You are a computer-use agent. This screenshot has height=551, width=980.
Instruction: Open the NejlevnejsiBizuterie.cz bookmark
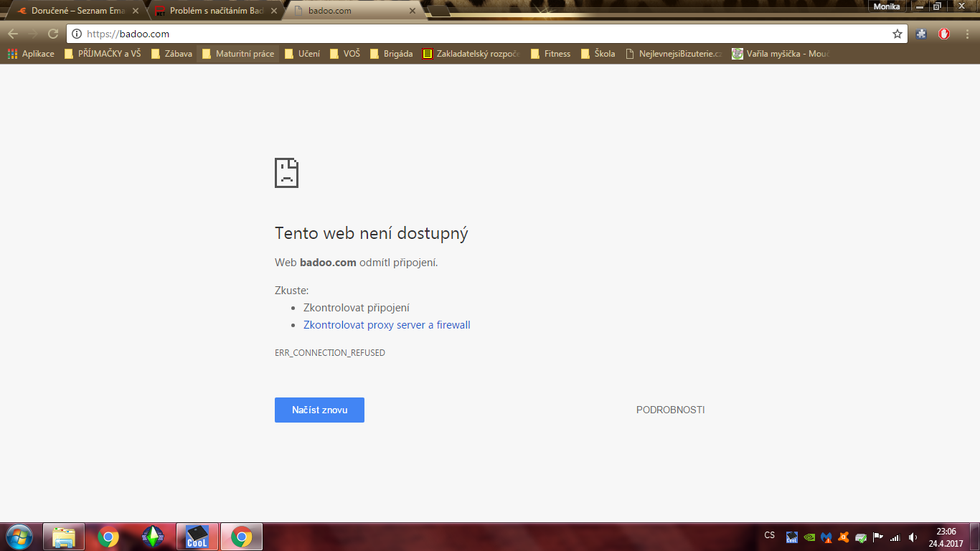point(674,54)
